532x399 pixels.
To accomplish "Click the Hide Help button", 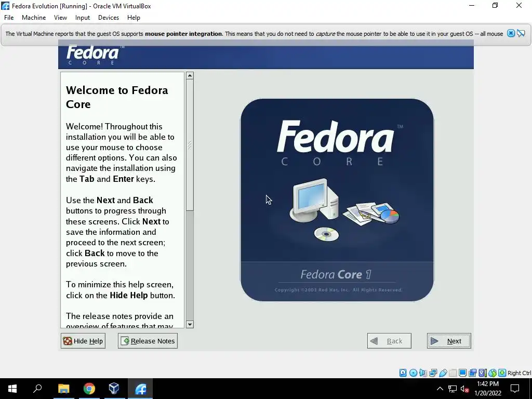I will click(83, 341).
